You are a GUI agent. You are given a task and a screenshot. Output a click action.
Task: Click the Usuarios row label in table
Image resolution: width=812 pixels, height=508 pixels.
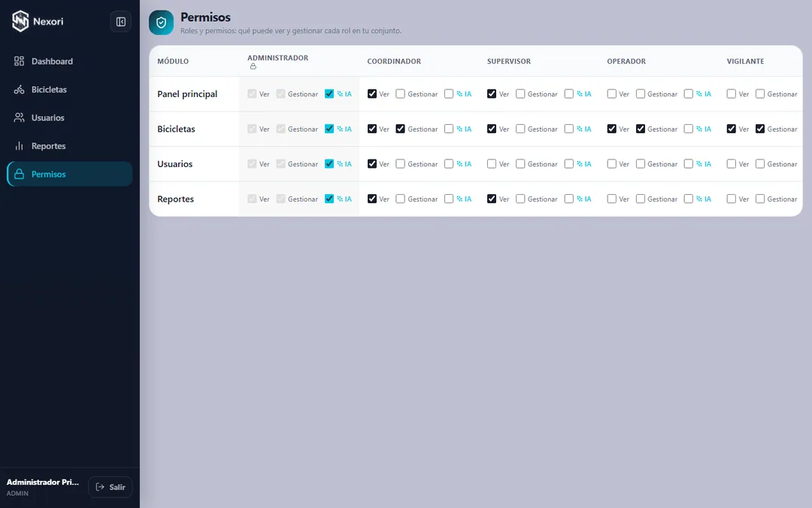point(175,164)
